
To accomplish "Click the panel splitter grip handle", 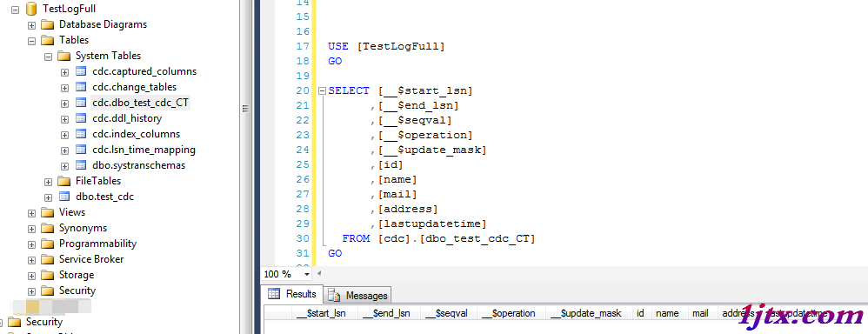I will (246, 109).
